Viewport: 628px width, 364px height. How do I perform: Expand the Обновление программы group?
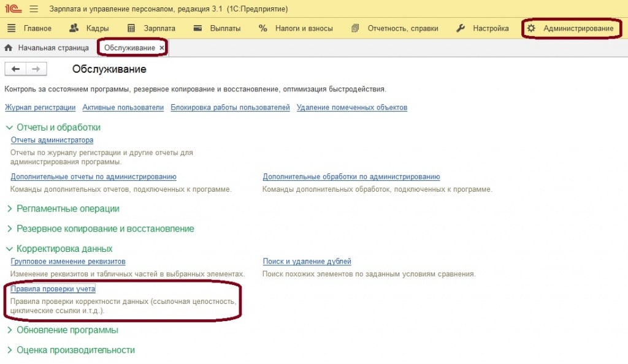pos(9,330)
